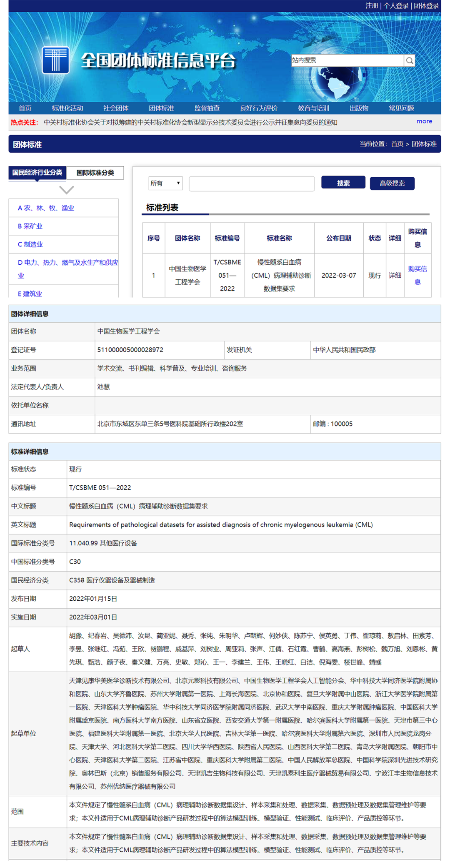The width and height of the screenshot is (450, 868).
Task: Click the standards keyword search box
Action: coord(252,184)
